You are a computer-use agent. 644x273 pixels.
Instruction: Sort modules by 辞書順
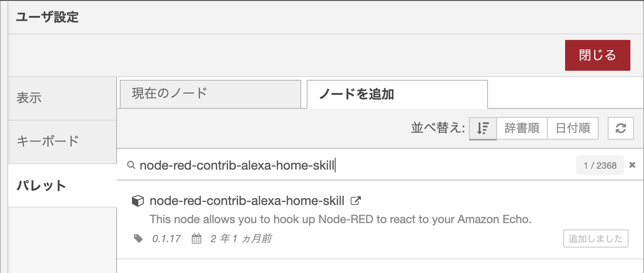pos(522,129)
